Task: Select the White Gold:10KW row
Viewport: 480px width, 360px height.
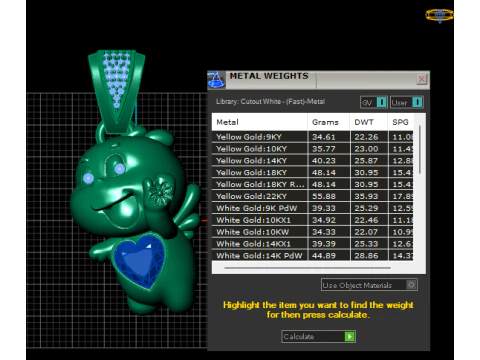Action: (x=312, y=232)
